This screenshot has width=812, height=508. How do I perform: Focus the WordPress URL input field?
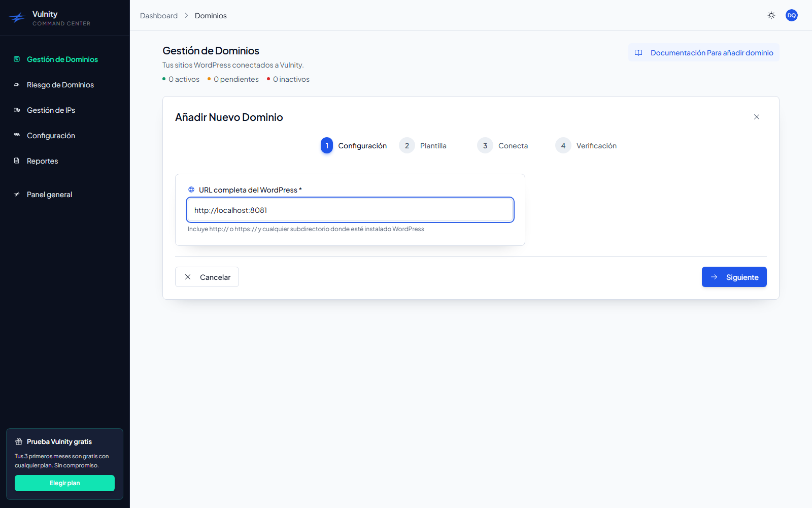pyautogui.click(x=350, y=210)
